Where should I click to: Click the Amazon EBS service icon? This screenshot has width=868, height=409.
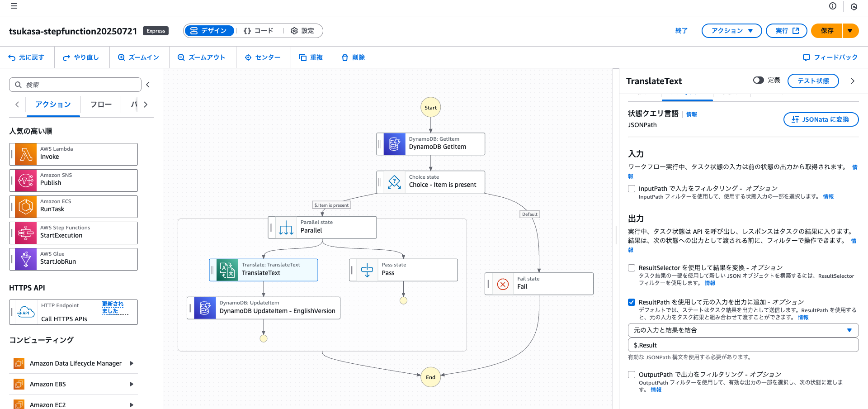19,384
